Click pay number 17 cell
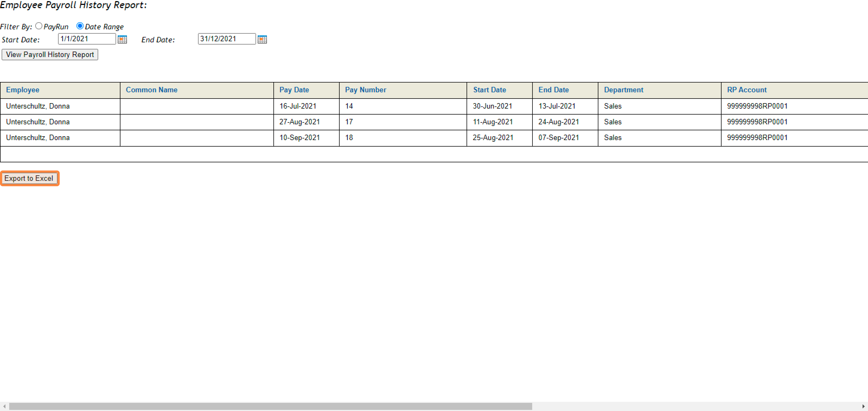Image resolution: width=868 pixels, height=411 pixels. tap(403, 122)
